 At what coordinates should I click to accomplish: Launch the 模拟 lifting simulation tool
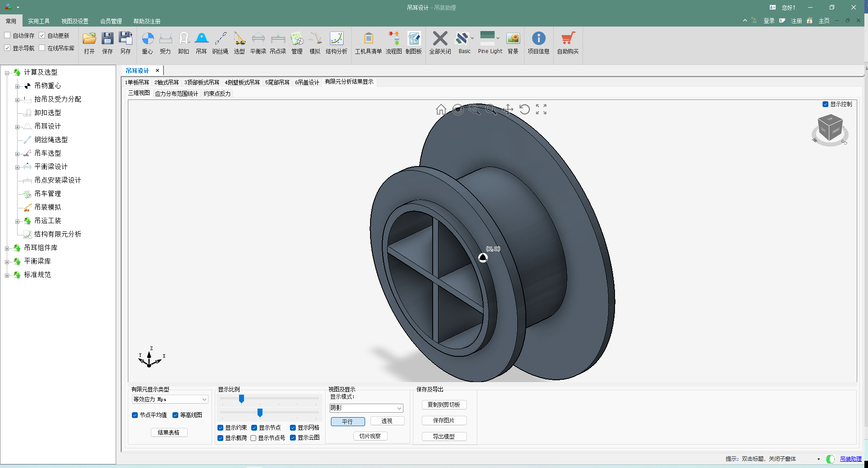point(315,43)
